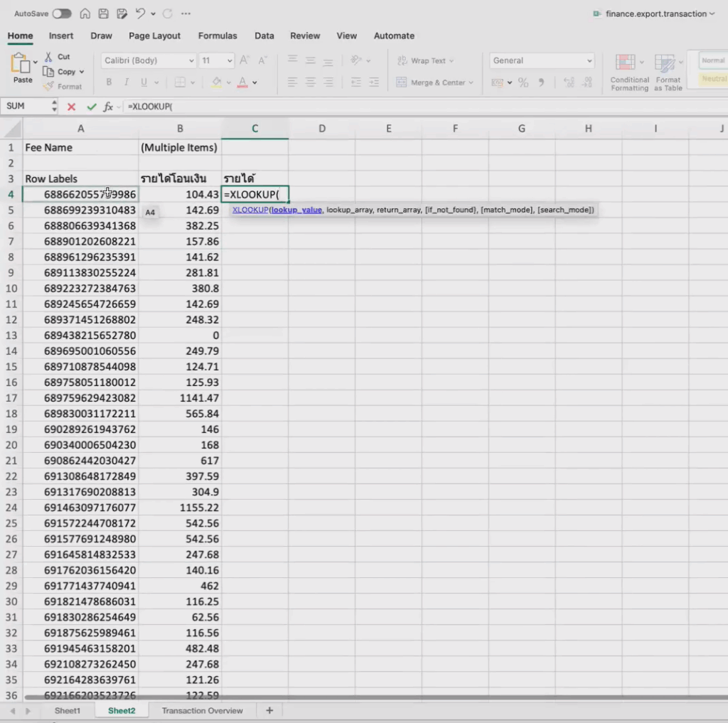The height and width of the screenshot is (723, 728).
Task: Confirm the formula with the green checkmark
Action: (x=91, y=107)
